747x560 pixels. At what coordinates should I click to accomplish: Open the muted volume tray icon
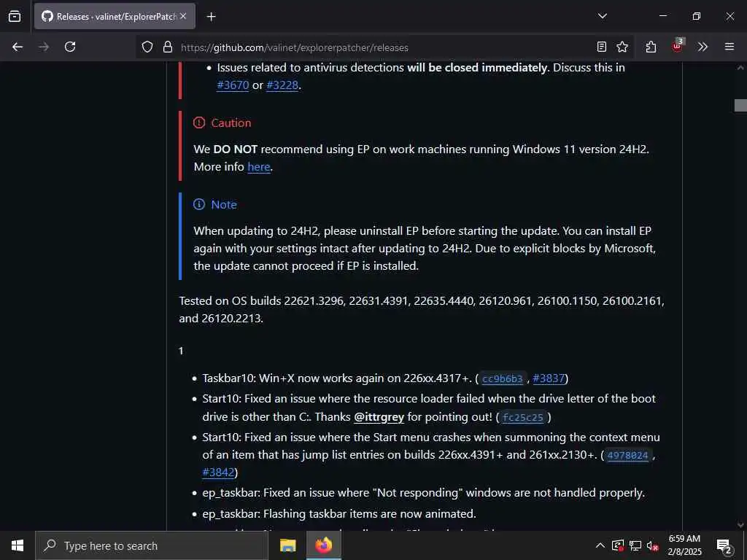[653, 545]
